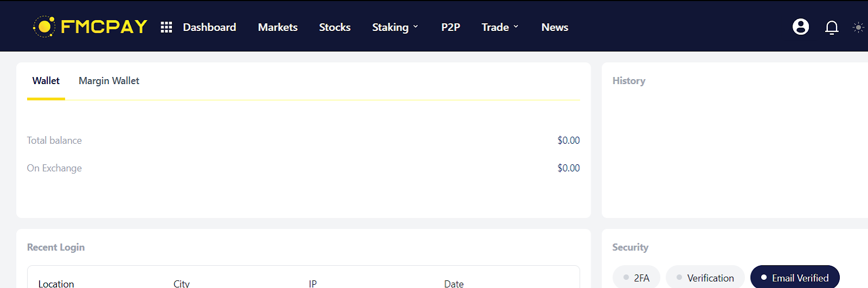
Task: Open the Stocks section
Action: 335,27
